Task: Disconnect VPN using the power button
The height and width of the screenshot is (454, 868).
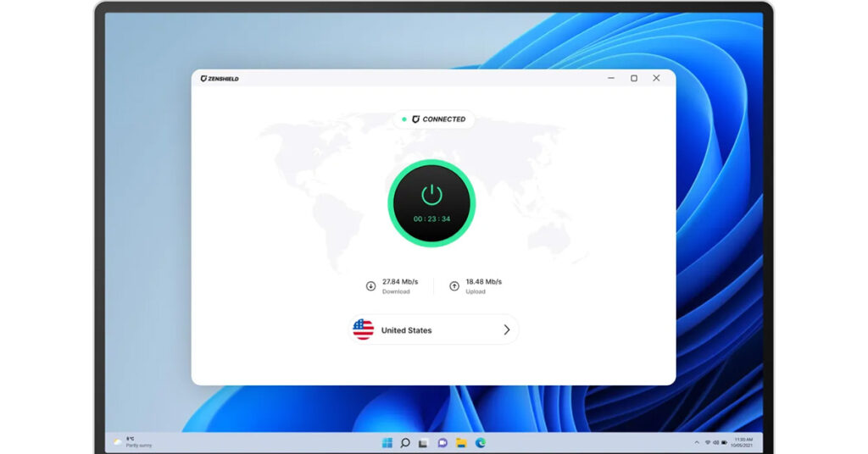Action: click(x=431, y=195)
